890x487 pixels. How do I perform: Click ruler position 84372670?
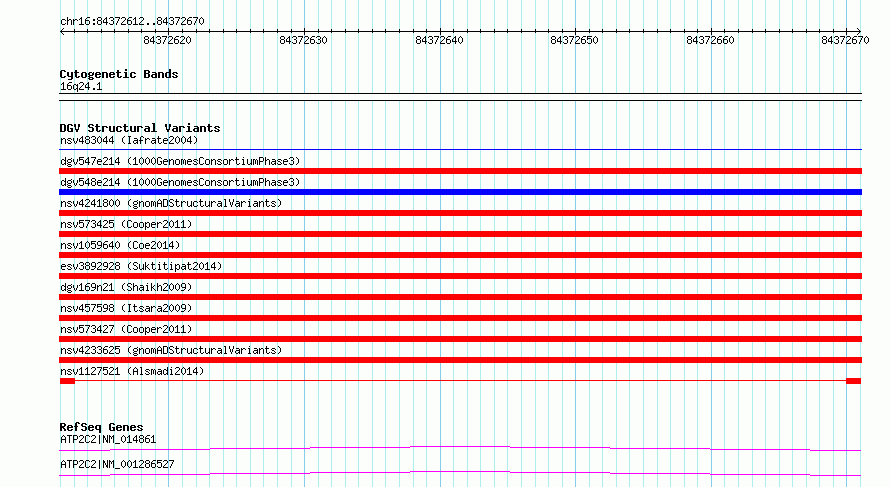[845, 40]
